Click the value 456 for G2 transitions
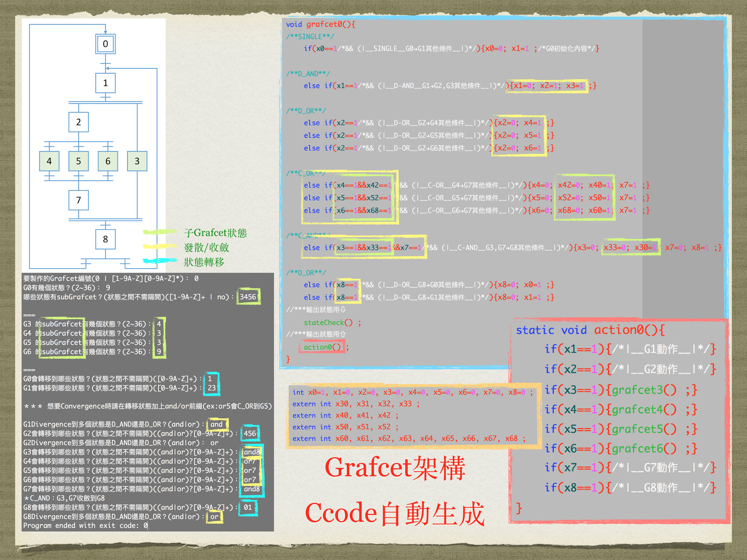The image size is (747, 560). click(250, 433)
